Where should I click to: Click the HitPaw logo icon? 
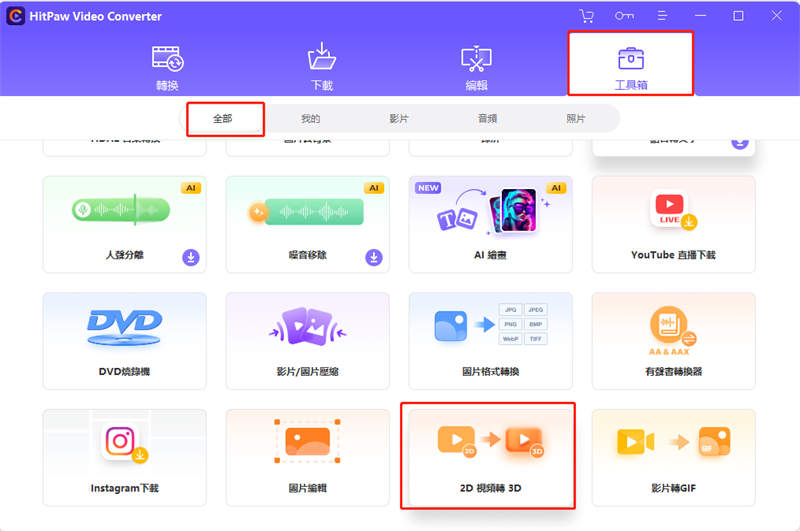(x=16, y=16)
